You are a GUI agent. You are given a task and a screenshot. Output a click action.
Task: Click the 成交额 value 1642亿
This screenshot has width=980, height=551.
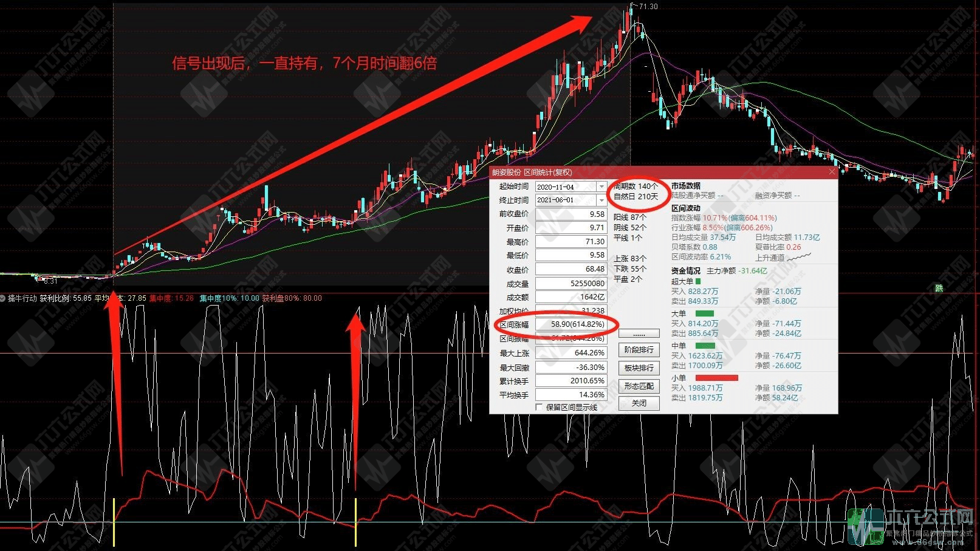571,298
